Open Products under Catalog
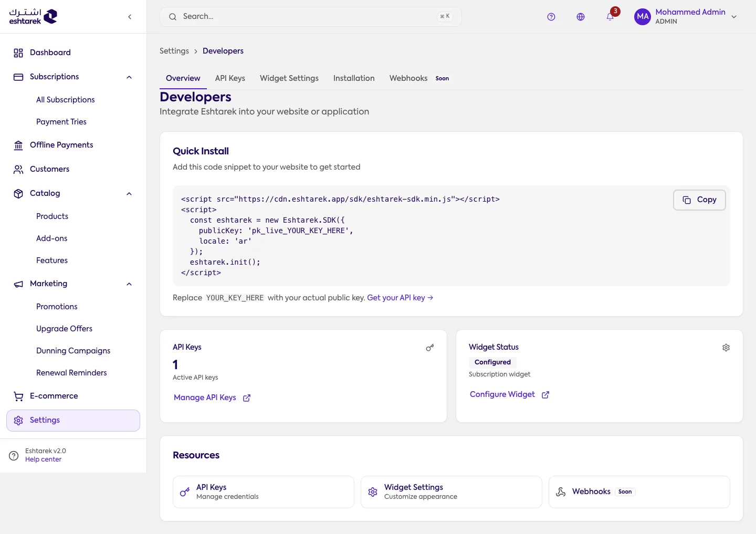Screen dimensions: 756x534 [52, 216]
